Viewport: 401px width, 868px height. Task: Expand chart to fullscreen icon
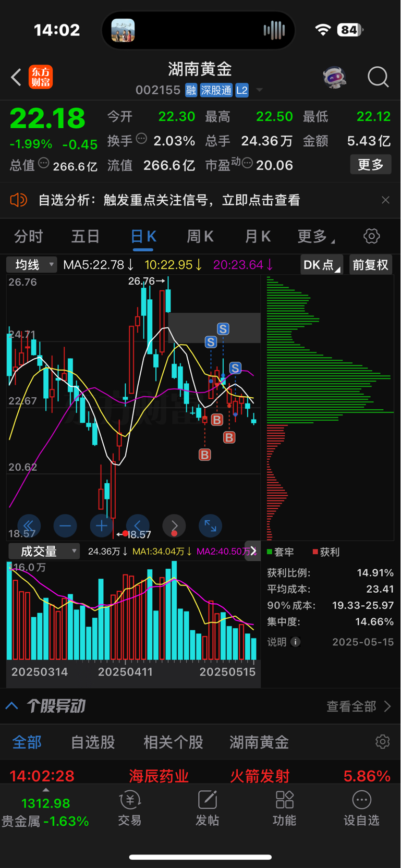[x=210, y=526]
